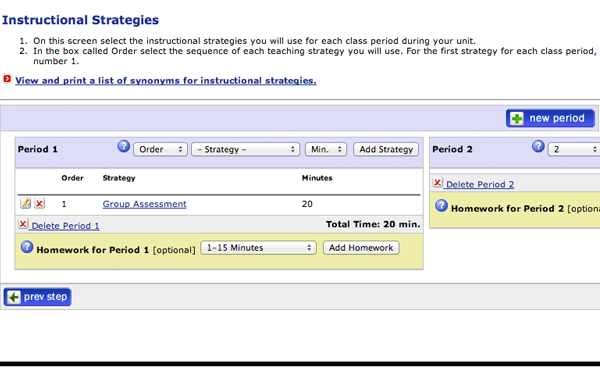Open help for Homework for Period 2

tap(441, 206)
